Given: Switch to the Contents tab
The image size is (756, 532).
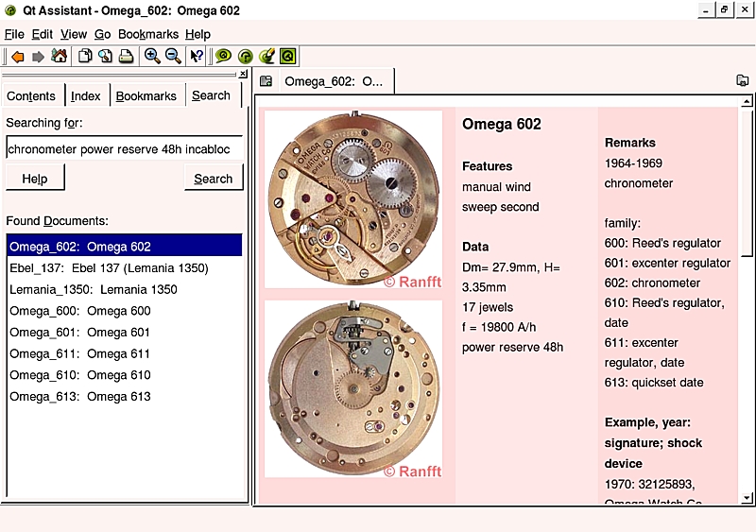Looking at the screenshot, I should (x=31, y=95).
